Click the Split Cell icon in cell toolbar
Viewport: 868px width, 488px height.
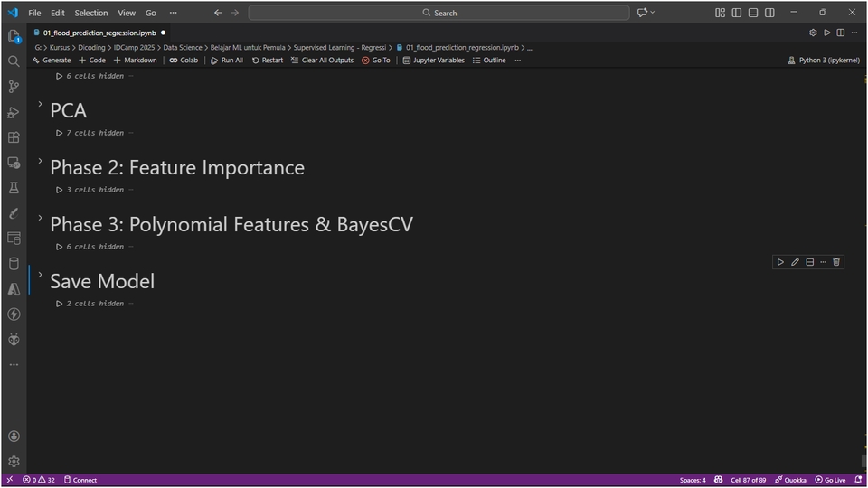pos(809,262)
